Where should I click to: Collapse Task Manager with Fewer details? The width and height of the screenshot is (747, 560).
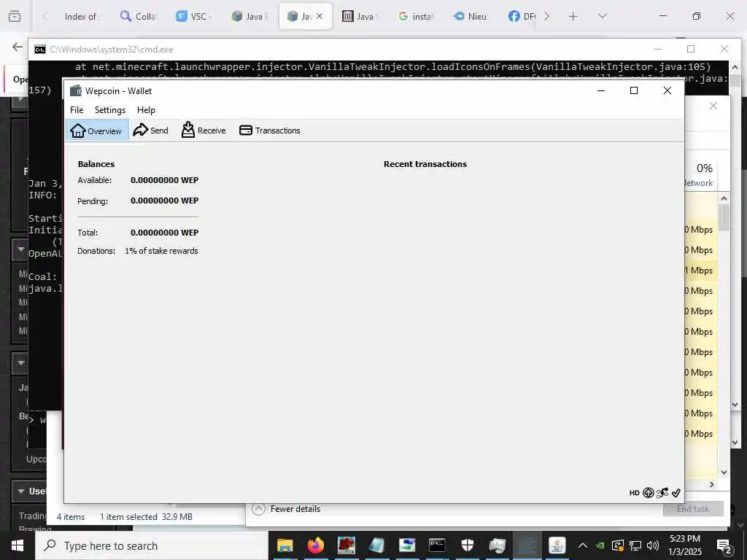pyautogui.click(x=287, y=509)
